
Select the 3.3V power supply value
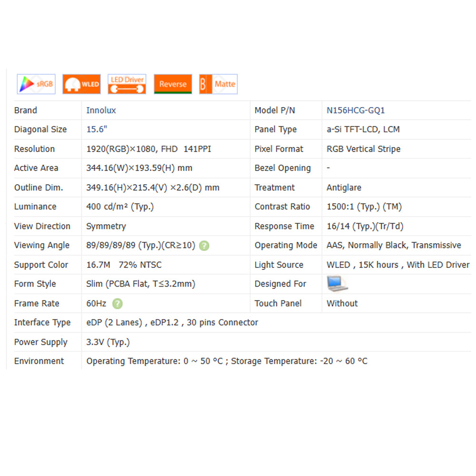[108, 342]
